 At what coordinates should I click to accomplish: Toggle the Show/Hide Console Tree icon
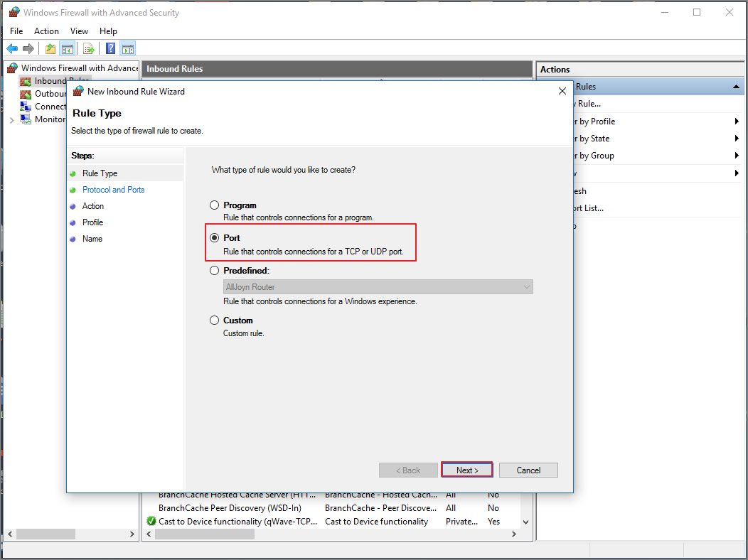68,48
